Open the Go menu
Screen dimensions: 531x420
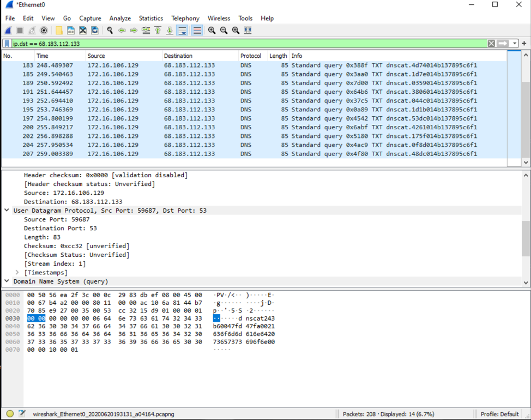(x=67, y=19)
